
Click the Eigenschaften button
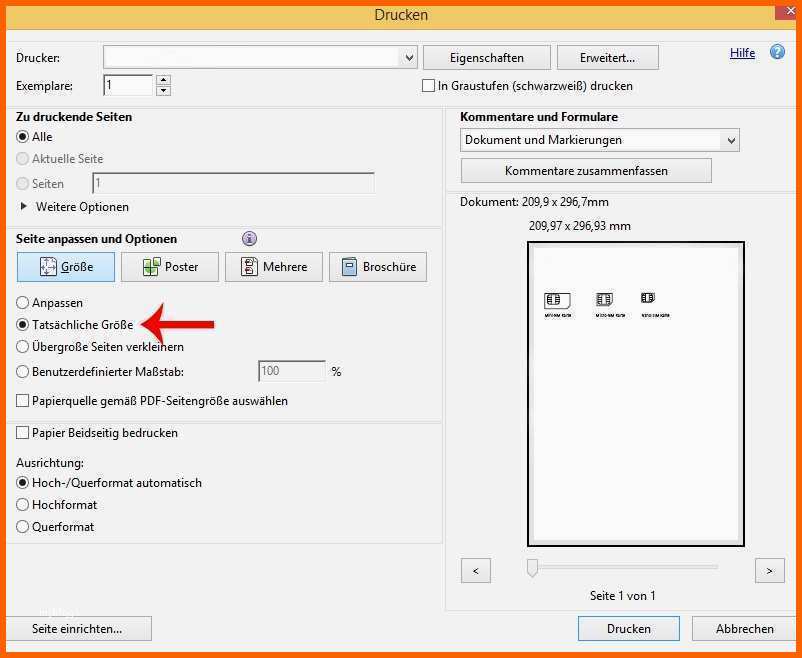point(487,58)
